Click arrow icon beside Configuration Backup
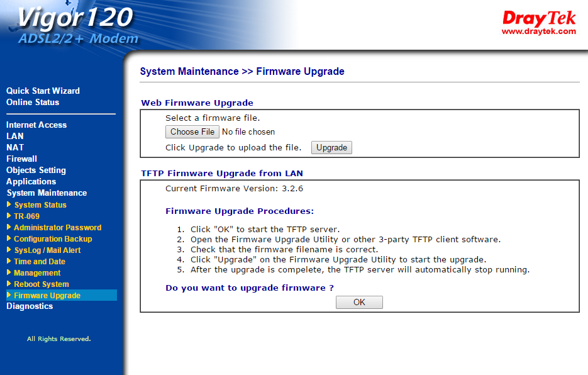The width and height of the screenshot is (588, 375). pos(9,238)
